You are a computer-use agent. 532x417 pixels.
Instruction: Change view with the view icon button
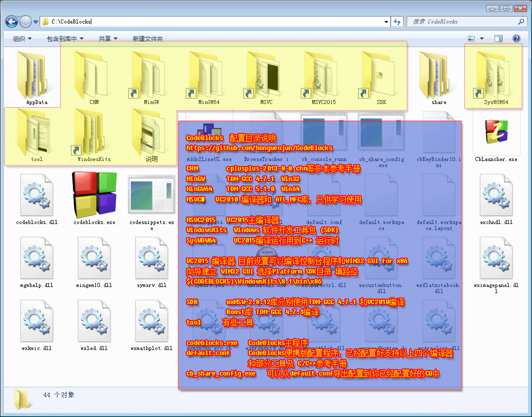point(471,38)
